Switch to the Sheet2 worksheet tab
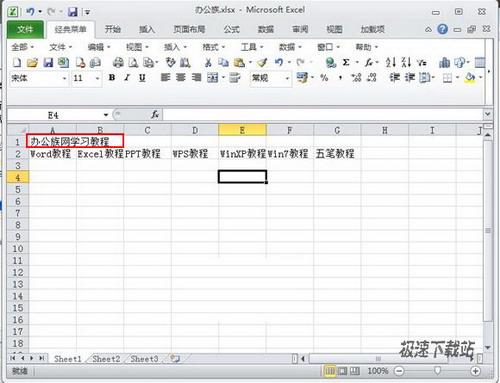Viewport: 500px width, 383px height. pyautogui.click(x=106, y=359)
